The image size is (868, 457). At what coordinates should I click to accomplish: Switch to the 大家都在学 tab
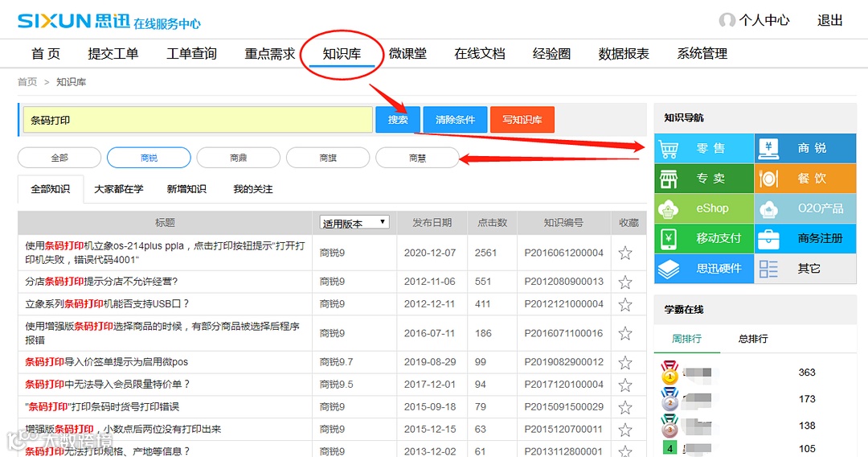point(118,189)
